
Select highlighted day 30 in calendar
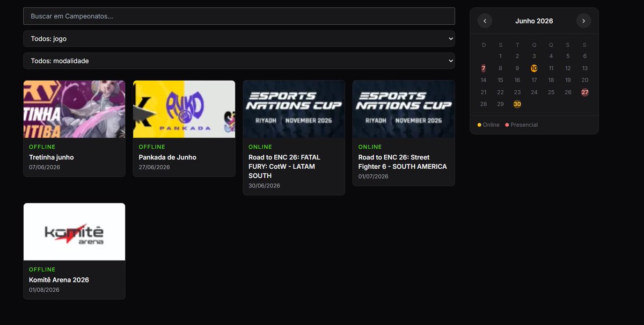(x=517, y=104)
